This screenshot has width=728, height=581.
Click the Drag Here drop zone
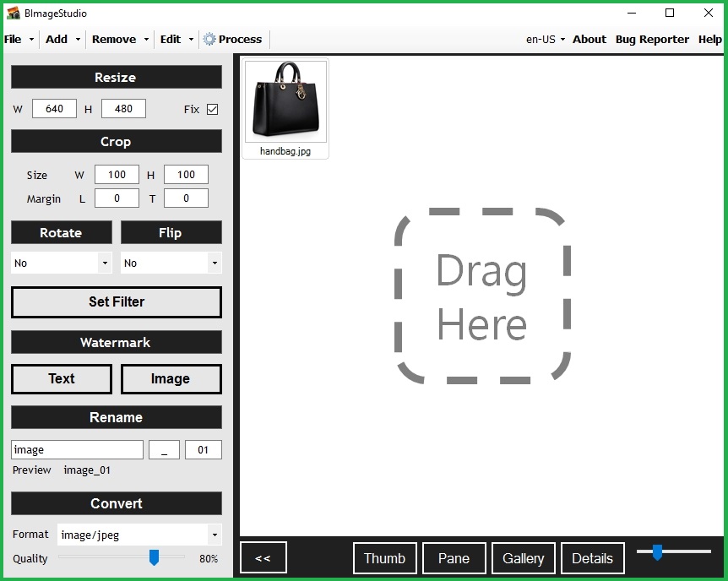click(x=482, y=296)
